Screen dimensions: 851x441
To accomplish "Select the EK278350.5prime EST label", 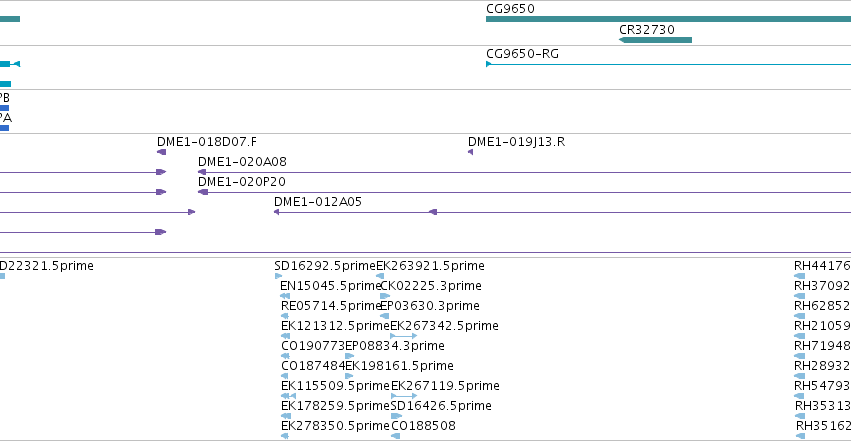I will coord(335,426).
